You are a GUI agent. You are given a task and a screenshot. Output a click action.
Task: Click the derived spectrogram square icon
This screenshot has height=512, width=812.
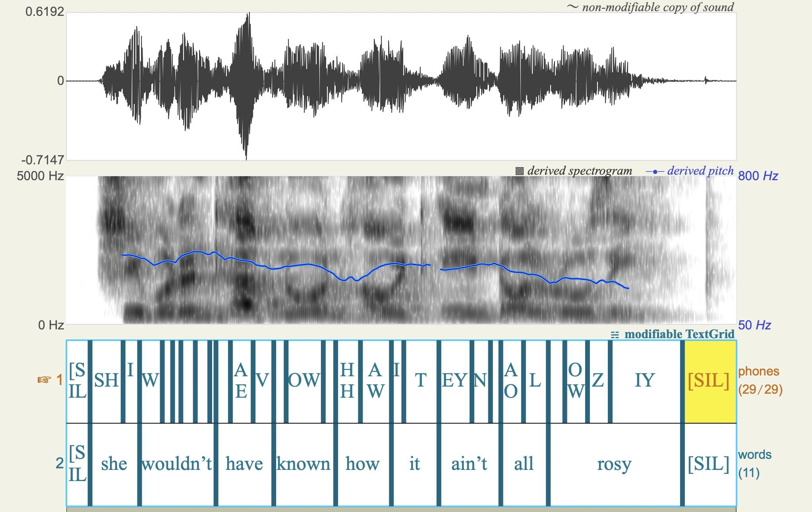click(x=519, y=171)
